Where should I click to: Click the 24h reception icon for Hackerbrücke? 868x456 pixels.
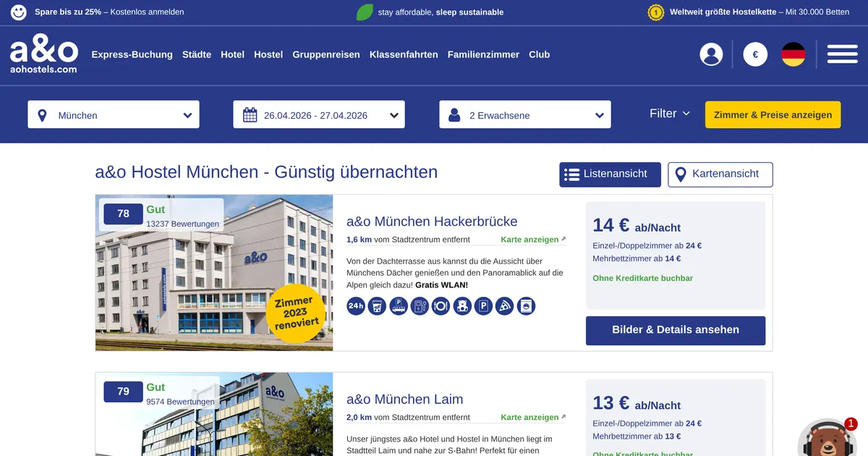(356, 306)
